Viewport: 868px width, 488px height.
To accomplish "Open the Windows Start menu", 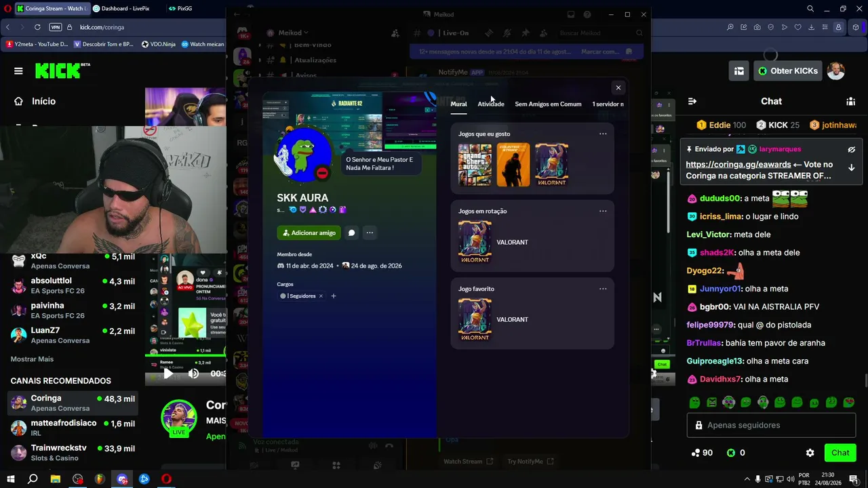I will [10, 479].
